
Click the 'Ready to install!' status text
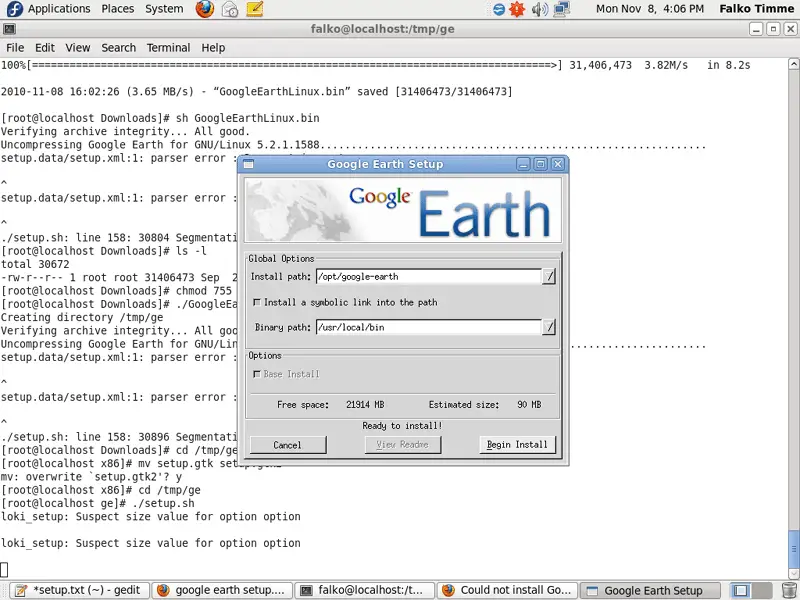point(402,426)
